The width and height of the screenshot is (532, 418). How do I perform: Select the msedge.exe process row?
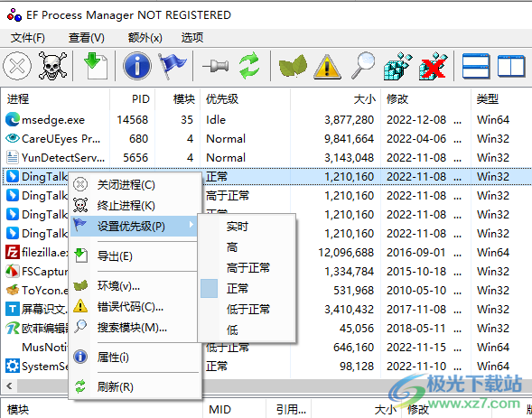266,120
